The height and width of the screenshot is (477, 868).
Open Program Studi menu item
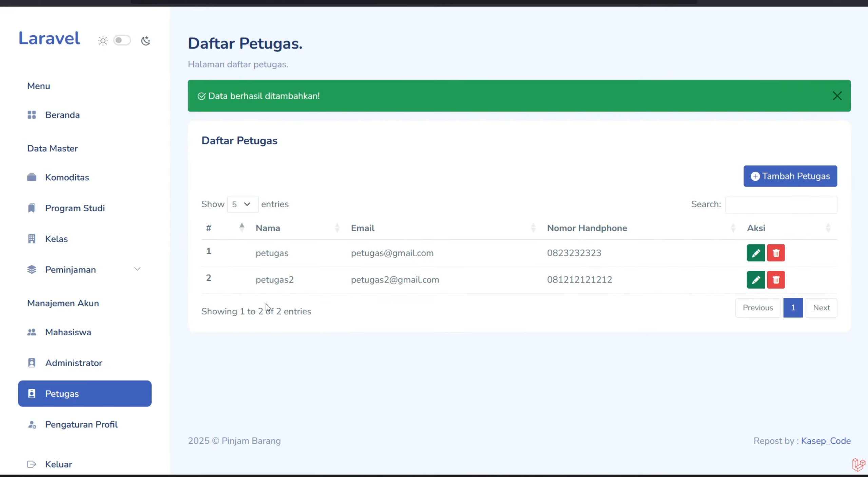pyautogui.click(x=84, y=208)
